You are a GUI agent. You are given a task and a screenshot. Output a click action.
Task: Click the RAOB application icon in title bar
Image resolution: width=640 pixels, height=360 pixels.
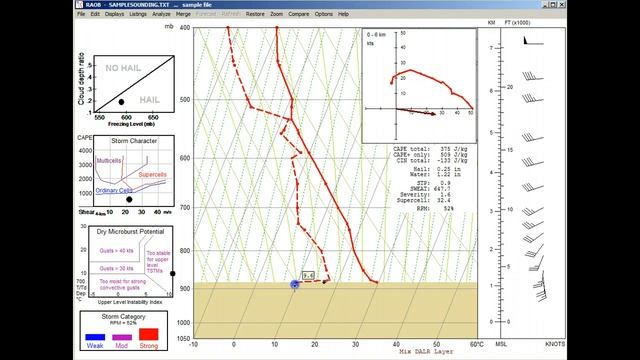coord(80,4)
